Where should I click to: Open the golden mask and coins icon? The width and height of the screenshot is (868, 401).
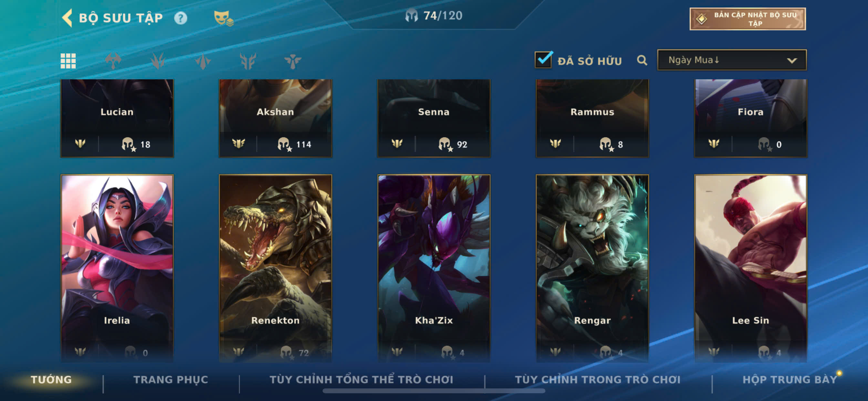tap(224, 18)
